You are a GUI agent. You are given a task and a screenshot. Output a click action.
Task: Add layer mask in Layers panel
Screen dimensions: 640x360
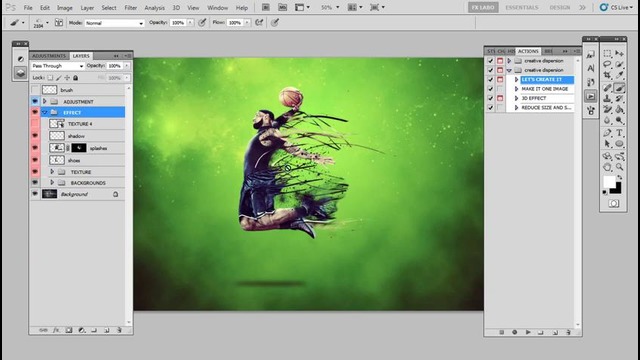69,330
